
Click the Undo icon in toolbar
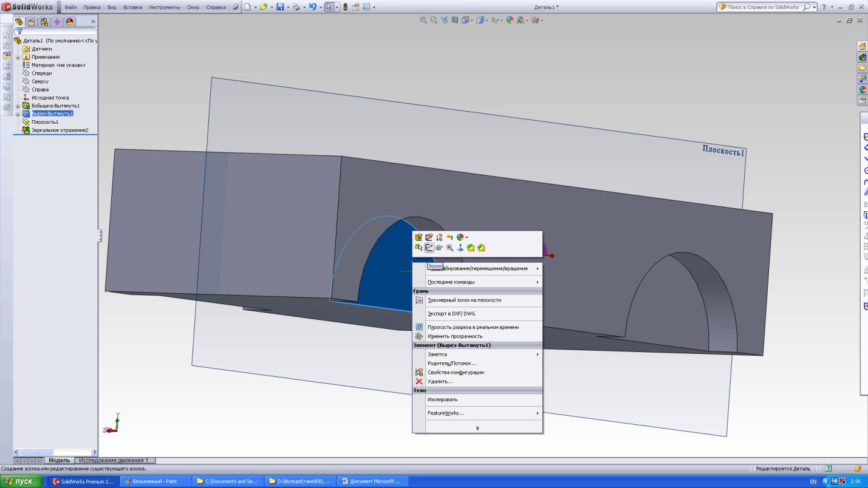point(312,7)
